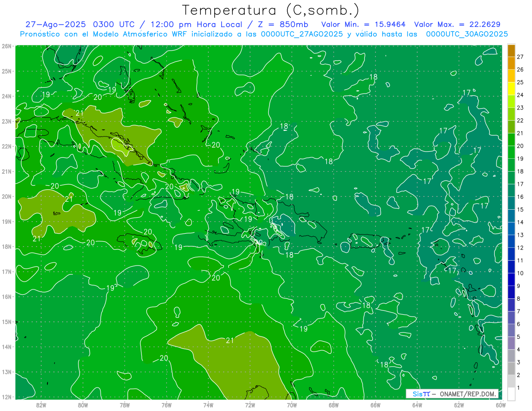532x411 pixels.
Task: Click the "60W" longitude axis label
Action: [x=500, y=404]
